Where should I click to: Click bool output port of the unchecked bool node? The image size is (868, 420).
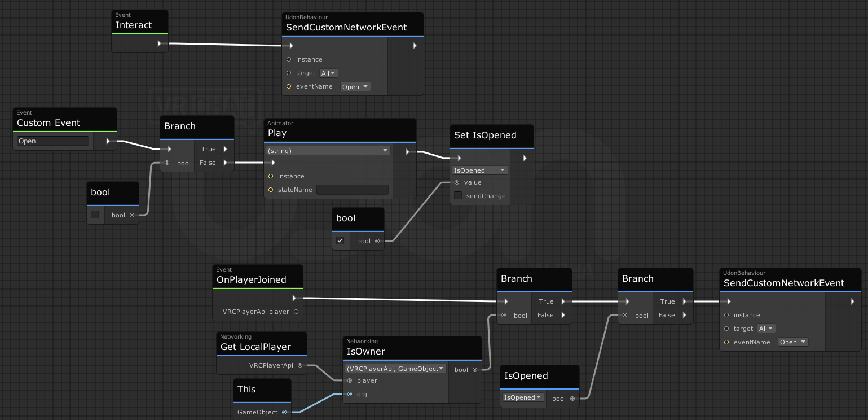click(132, 215)
